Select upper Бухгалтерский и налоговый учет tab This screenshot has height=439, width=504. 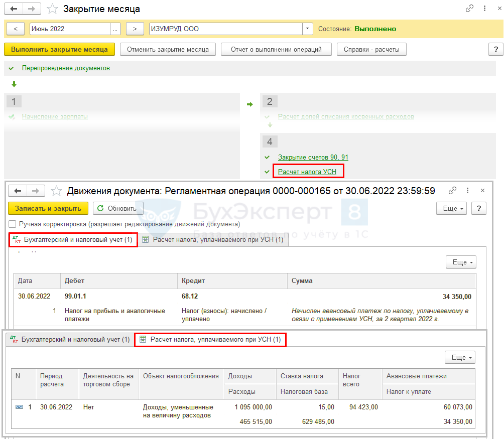pyautogui.click(x=73, y=240)
